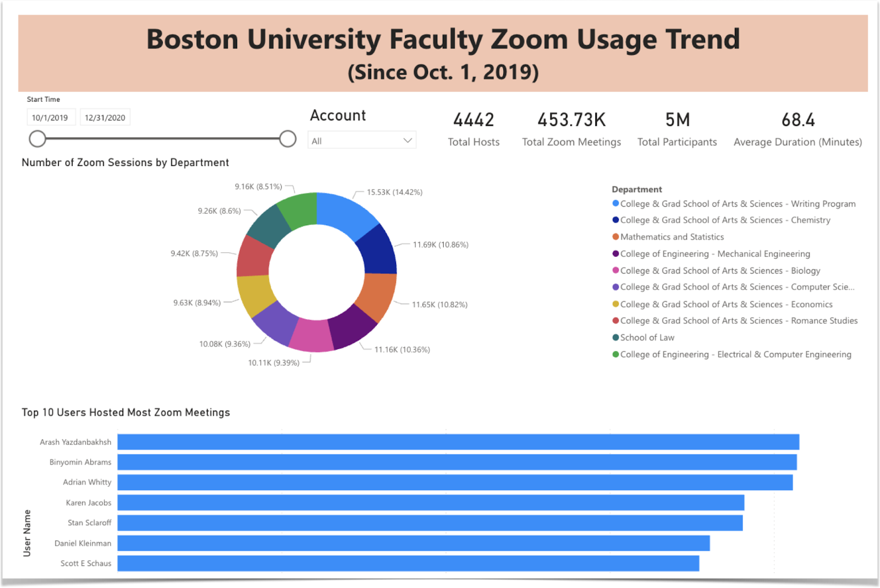Click the Department legend heading
Viewport: 880px width, 588px height.
point(637,189)
